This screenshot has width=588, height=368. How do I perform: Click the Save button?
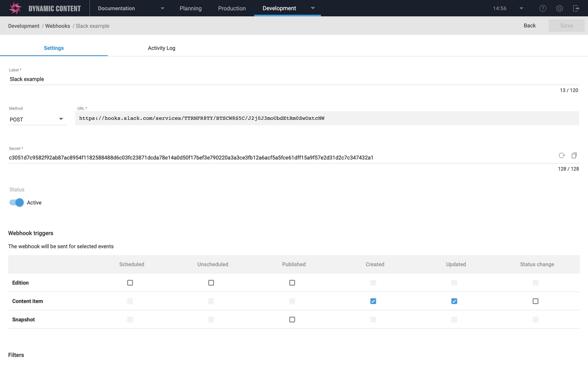566,26
